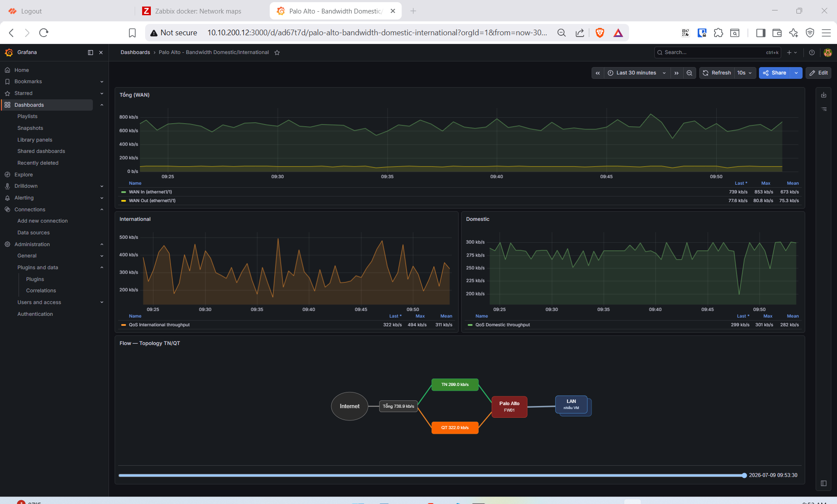The height and width of the screenshot is (504, 837).
Task: Zoom out the time range
Action: pos(689,73)
